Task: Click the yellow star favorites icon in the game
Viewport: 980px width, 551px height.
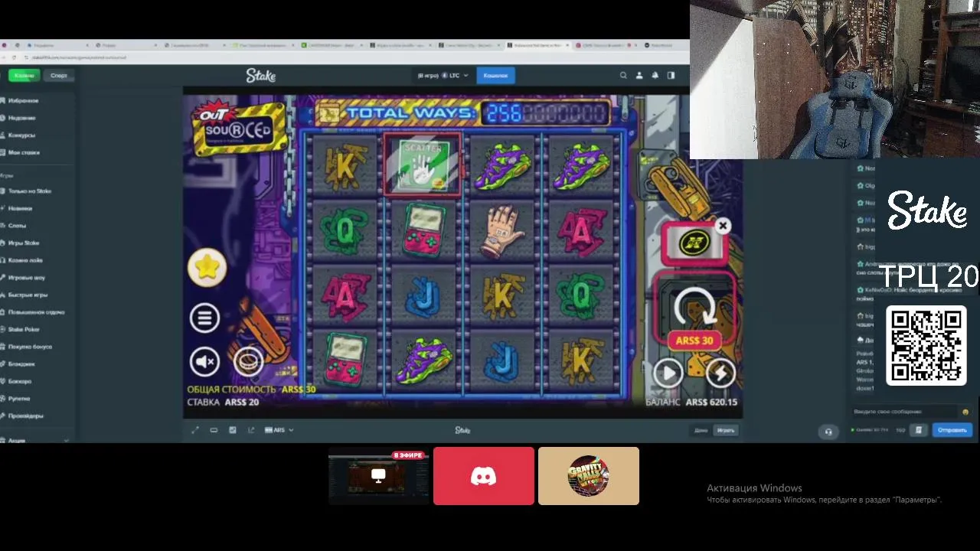Action: point(207,268)
